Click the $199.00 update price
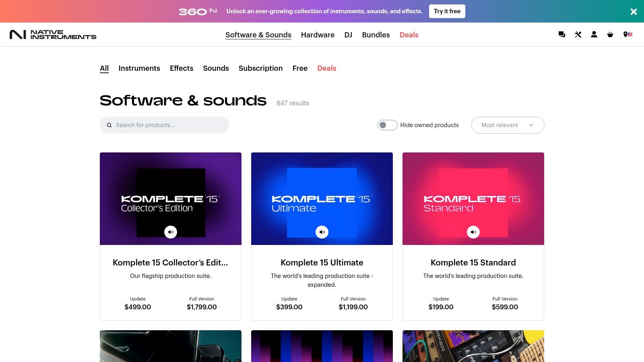Screen dimensions: 644x362 (x=441, y=307)
